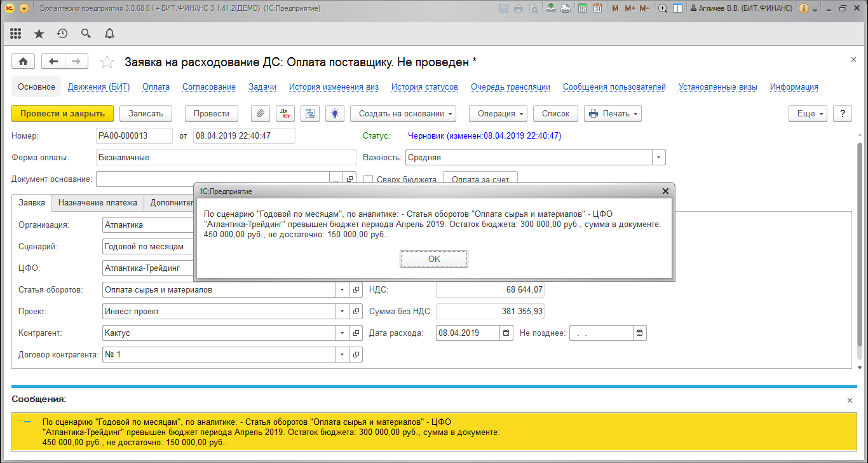
Task: Open the notifications bell icon
Action: pyautogui.click(x=109, y=34)
